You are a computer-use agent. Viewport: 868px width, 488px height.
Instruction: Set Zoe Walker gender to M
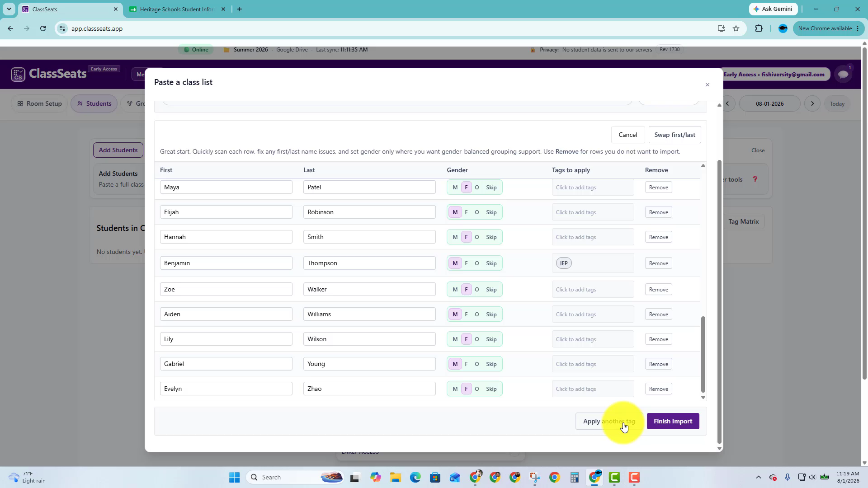coord(455,290)
